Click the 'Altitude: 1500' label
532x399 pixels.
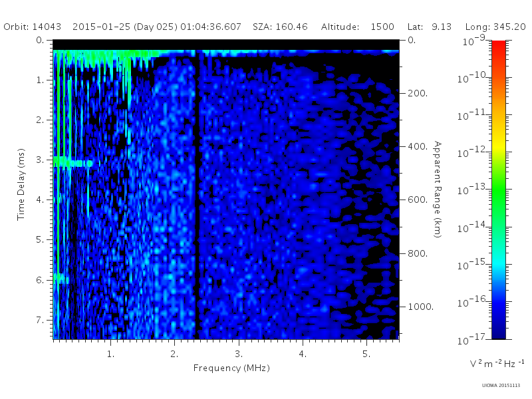coord(358,27)
